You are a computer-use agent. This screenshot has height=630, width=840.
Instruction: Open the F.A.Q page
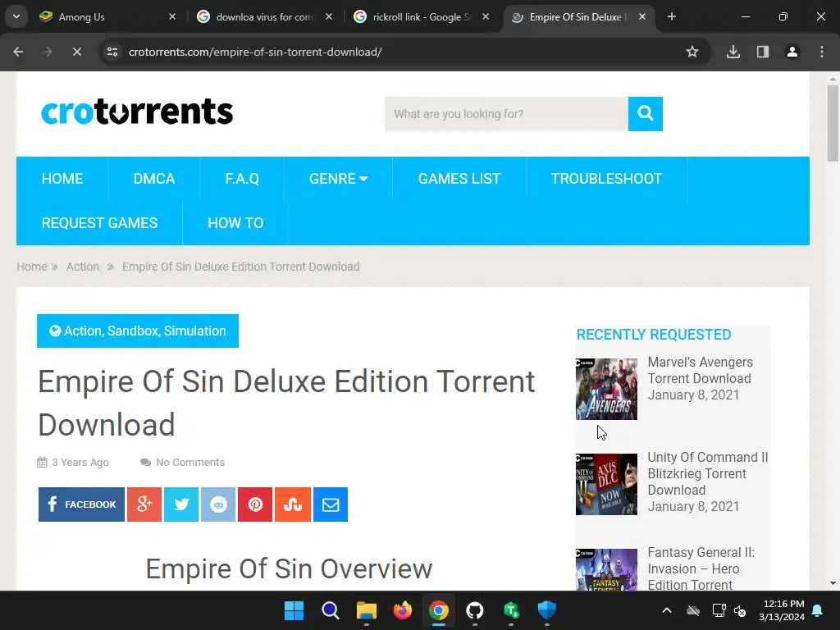[x=242, y=179]
